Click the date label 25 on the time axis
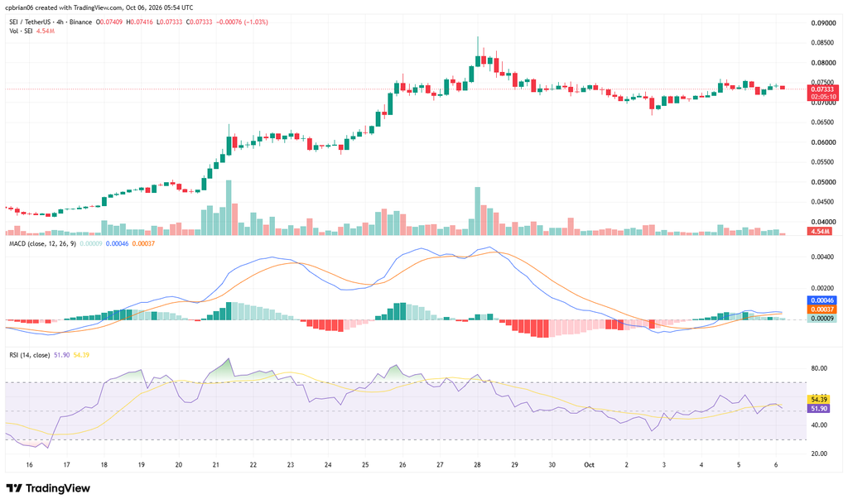Image resolution: width=848 pixels, height=504 pixels. [x=365, y=465]
